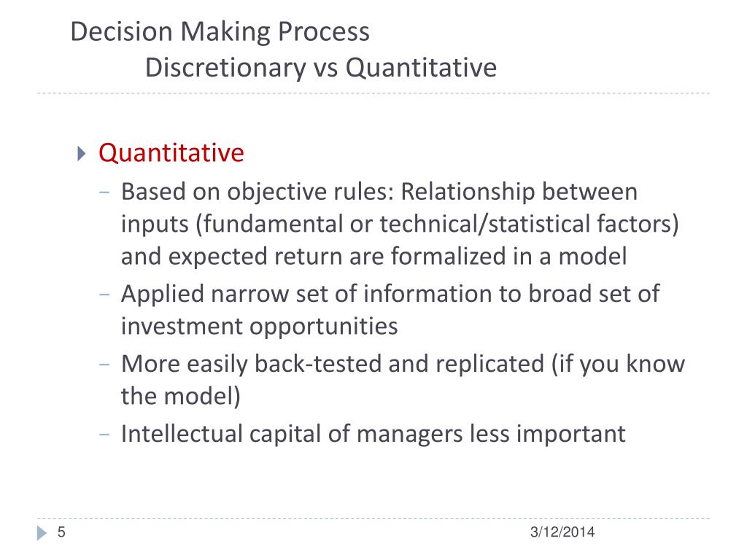Click 'Intellectual capital of managers less important'
This screenshot has width=747, height=560.
click(373, 435)
